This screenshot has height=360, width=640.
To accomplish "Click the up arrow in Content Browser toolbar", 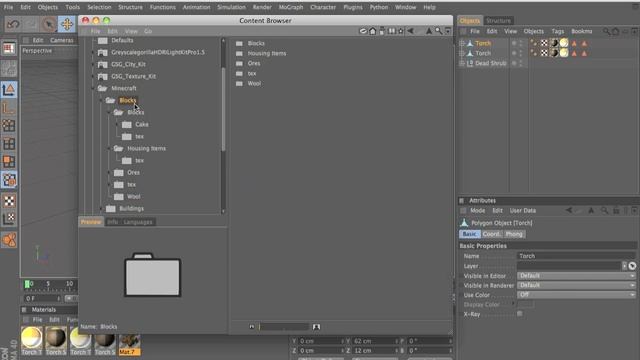I will pos(429,31).
